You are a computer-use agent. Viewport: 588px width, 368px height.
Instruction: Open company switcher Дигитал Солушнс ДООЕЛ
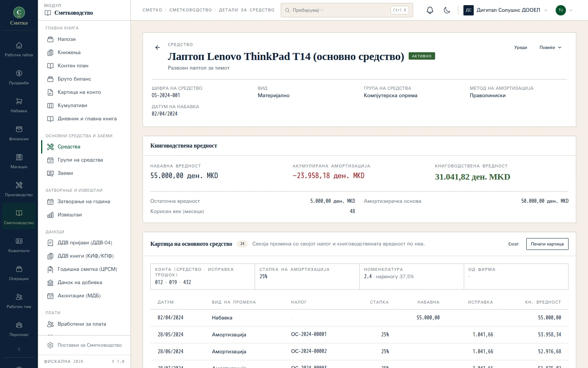click(x=506, y=10)
